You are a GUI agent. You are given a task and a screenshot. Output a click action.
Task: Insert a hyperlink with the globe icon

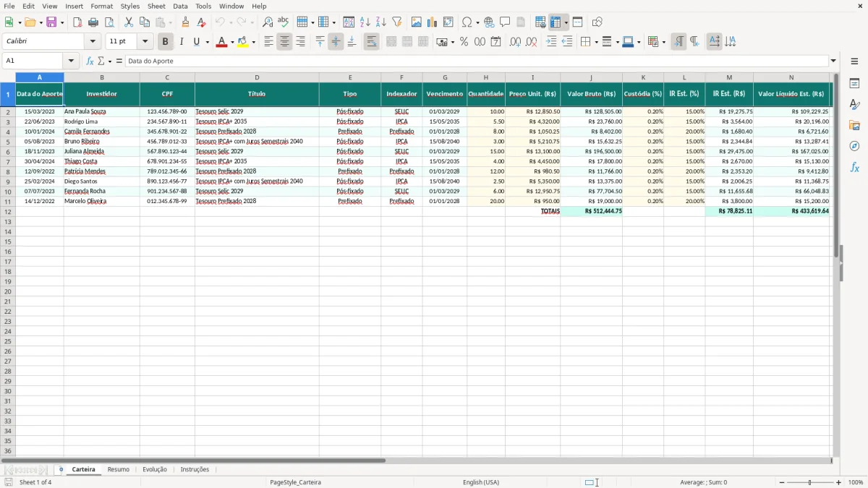[490, 22]
